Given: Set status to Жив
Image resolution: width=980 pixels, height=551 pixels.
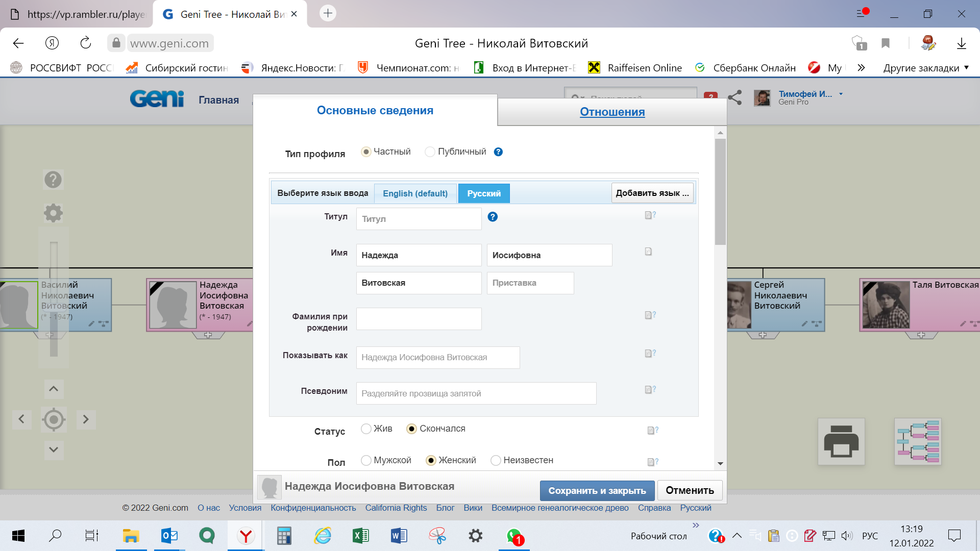Looking at the screenshot, I should [366, 429].
